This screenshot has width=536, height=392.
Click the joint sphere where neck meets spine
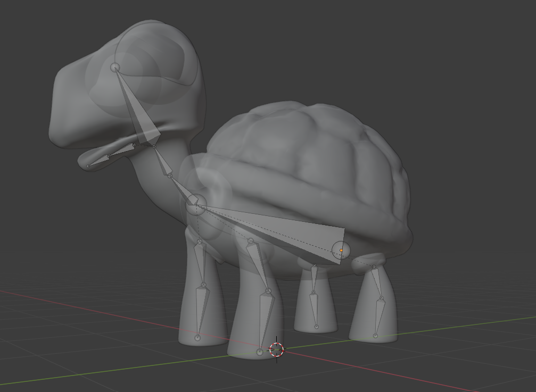pos(196,205)
